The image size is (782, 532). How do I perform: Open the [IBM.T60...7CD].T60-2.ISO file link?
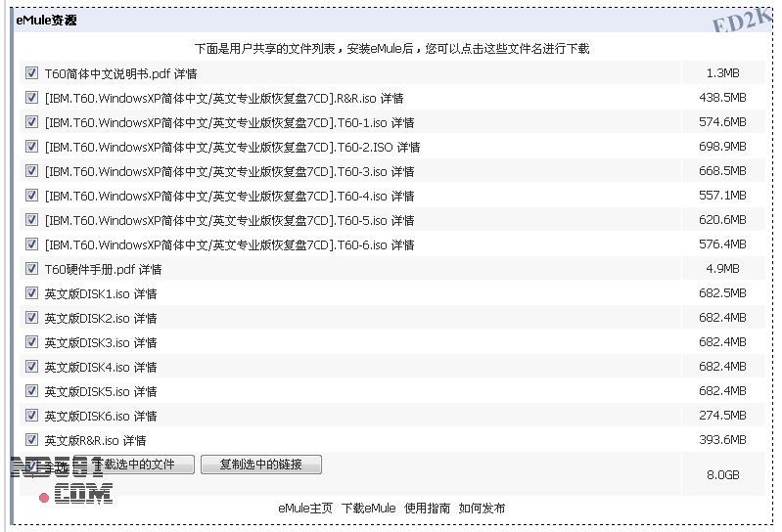[219, 147]
